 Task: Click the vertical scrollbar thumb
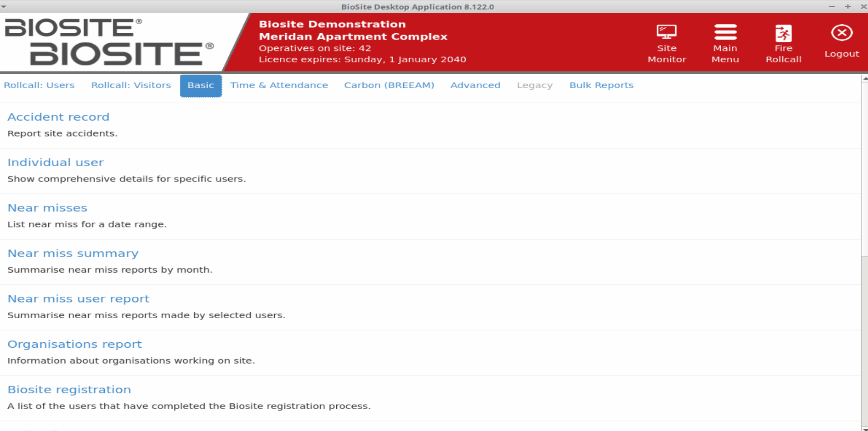pyautogui.click(x=864, y=169)
